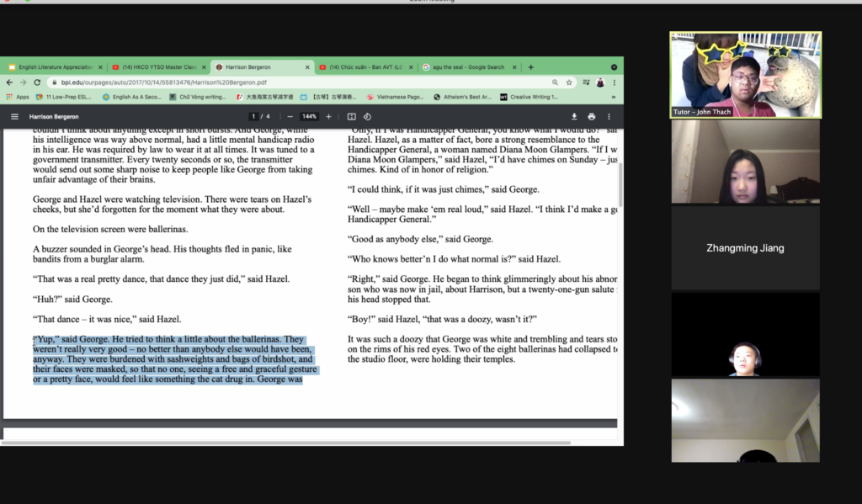Click the line 'On the television screen were ballerinas.'
862x504 pixels.
(x=110, y=229)
